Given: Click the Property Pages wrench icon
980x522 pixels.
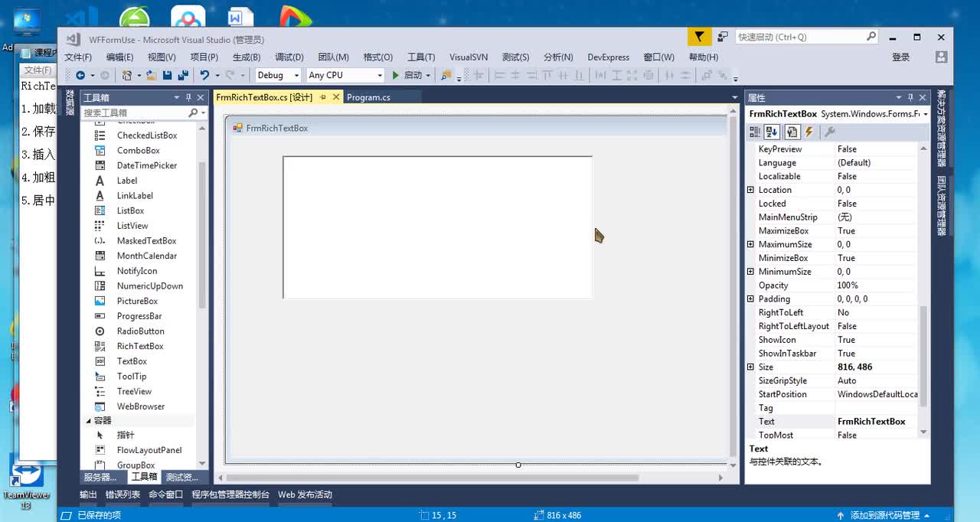Looking at the screenshot, I should (x=828, y=132).
